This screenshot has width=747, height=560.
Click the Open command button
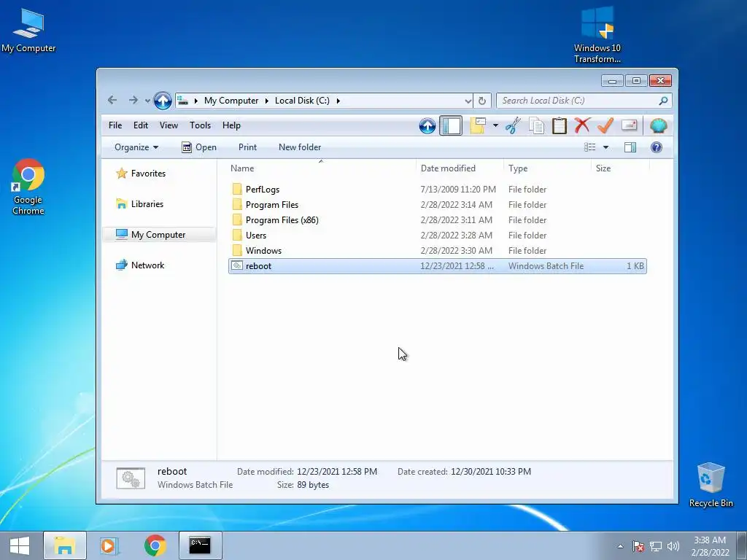coord(198,147)
